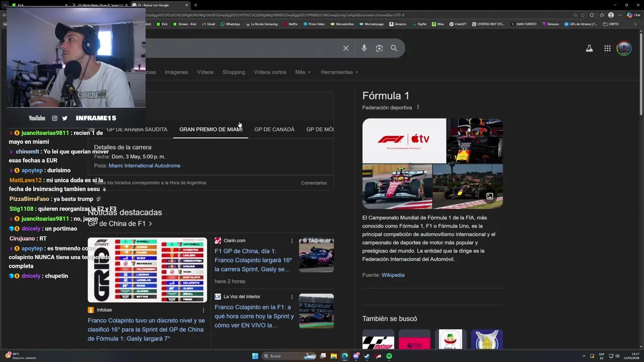Open Infobae article on Colapinto's discreto nivel
This screenshot has height=362, width=644.
(146, 329)
